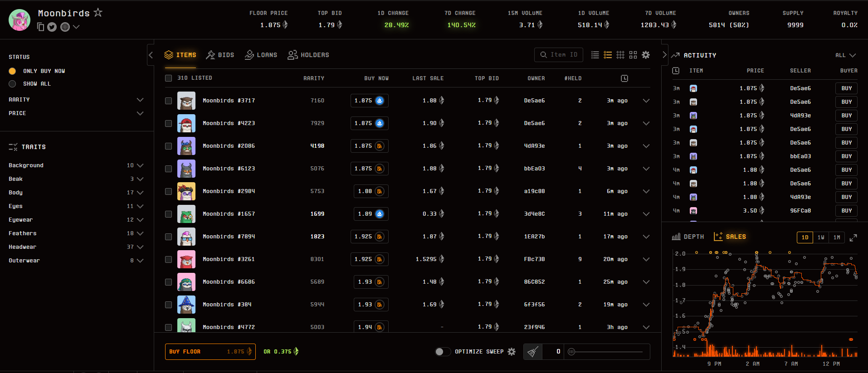Open the list settings gear icon
The width and height of the screenshot is (868, 373).
(x=646, y=55)
